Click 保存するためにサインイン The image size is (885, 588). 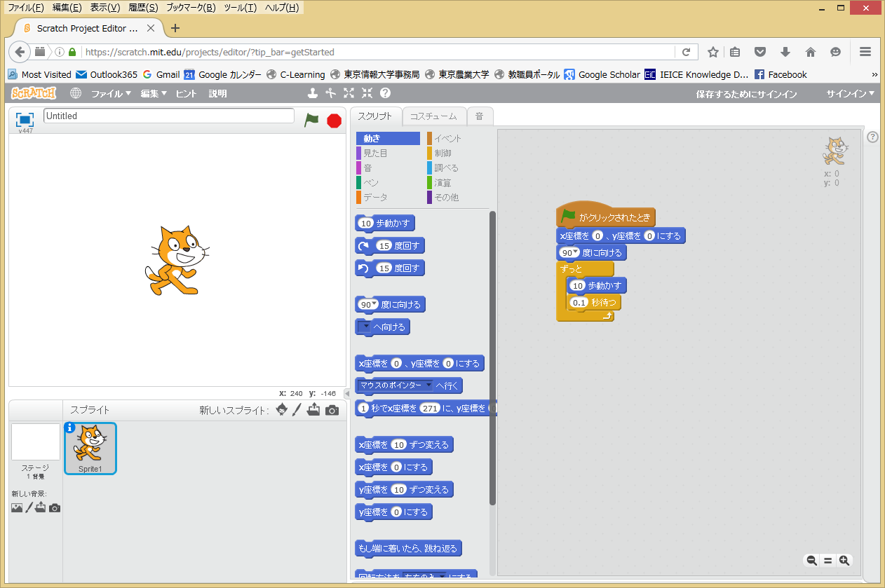click(746, 93)
